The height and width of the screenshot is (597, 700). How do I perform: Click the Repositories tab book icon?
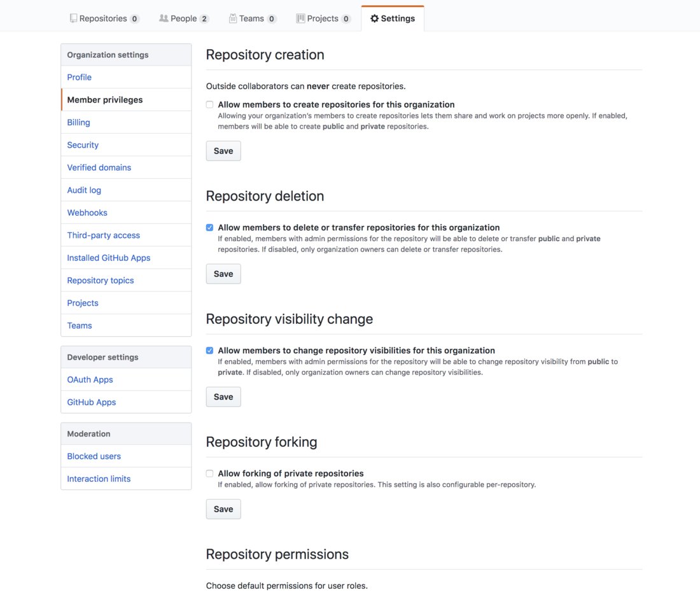(x=73, y=18)
